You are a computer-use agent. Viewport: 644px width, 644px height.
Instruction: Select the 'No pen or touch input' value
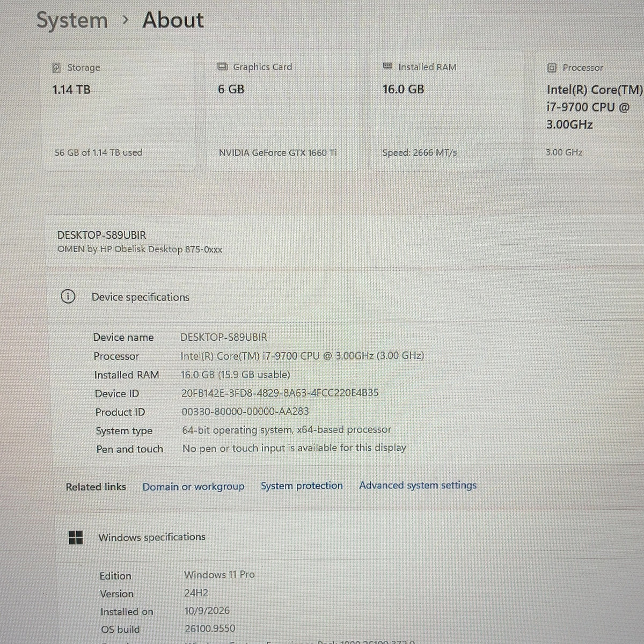[294, 448]
